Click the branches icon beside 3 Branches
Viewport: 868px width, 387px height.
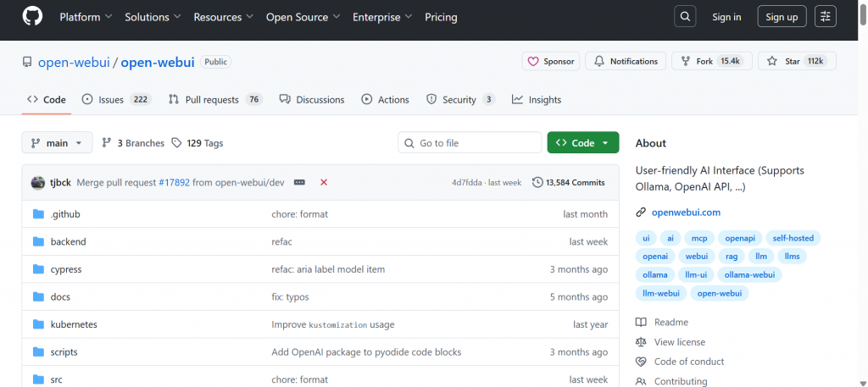point(107,143)
